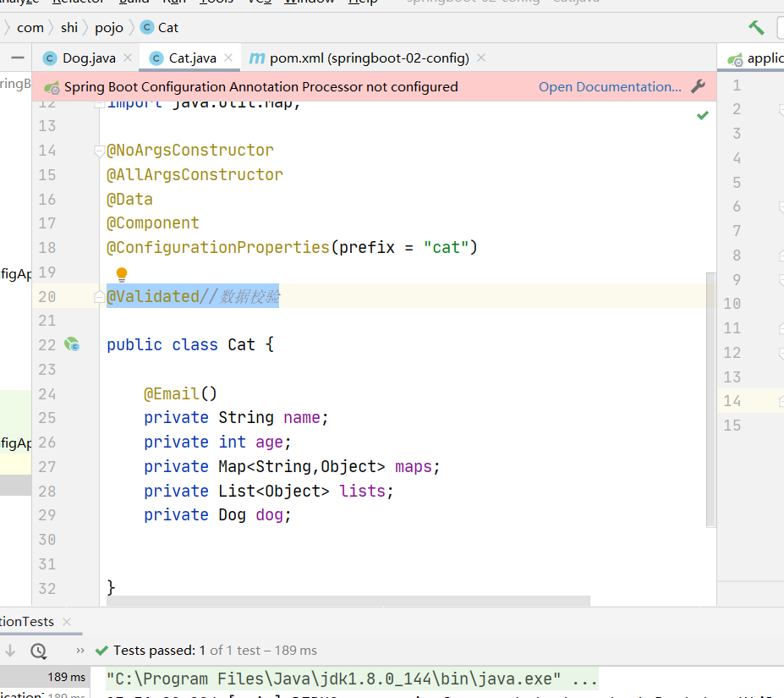The width and height of the screenshot is (784, 698).
Task: Click the name field declaration
Action: pyautogui.click(x=236, y=417)
